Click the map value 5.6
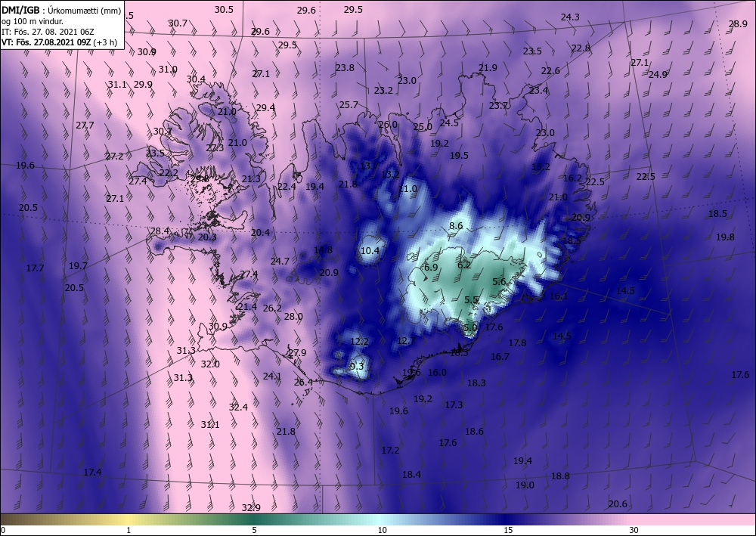756x536 pixels. (x=499, y=282)
